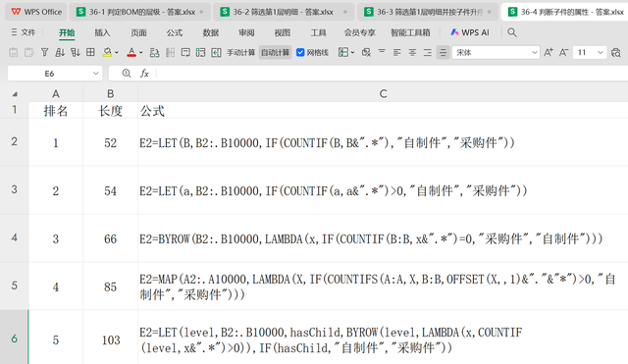
Task: Toggle 自动计算 automatic calculation mode
Action: click(275, 52)
